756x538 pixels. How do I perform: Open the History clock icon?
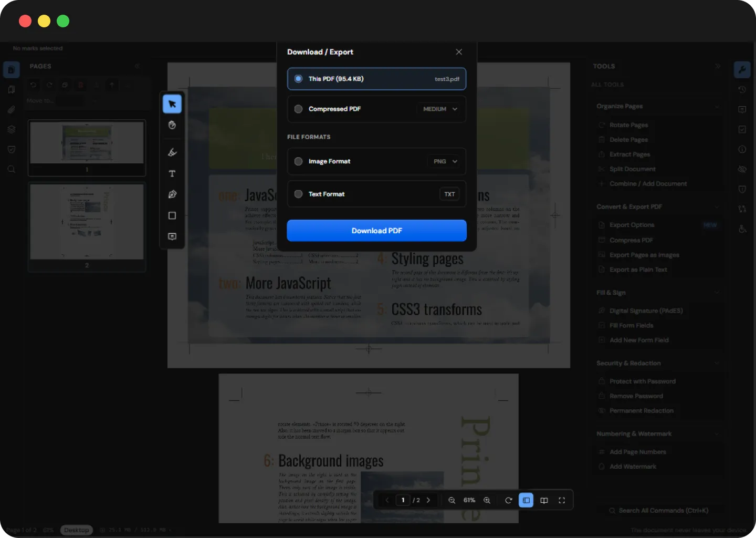pyautogui.click(x=742, y=89)
